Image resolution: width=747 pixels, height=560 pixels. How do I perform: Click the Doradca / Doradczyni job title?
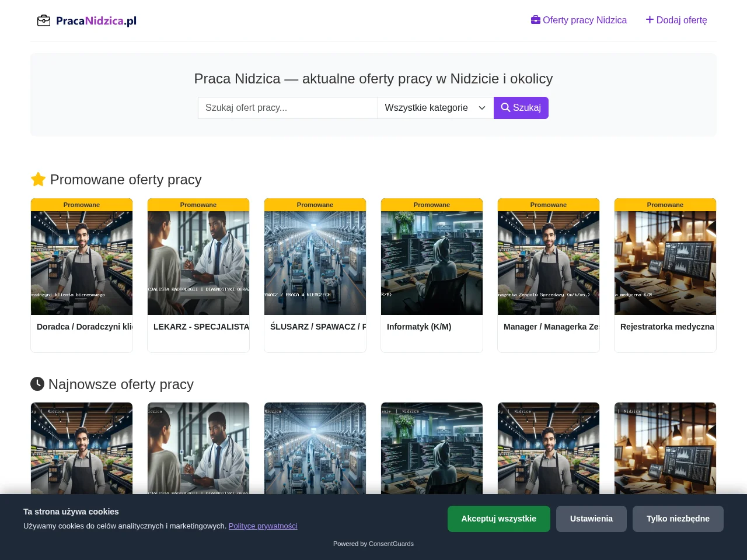point(85,327)
